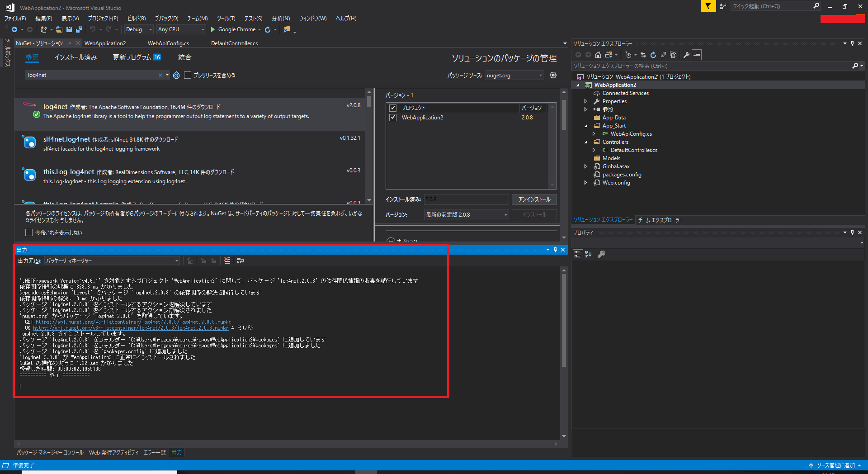Click the Property Pages wrench in Properties panel
This screenshot has height=474, width=868.
(601, 254)
